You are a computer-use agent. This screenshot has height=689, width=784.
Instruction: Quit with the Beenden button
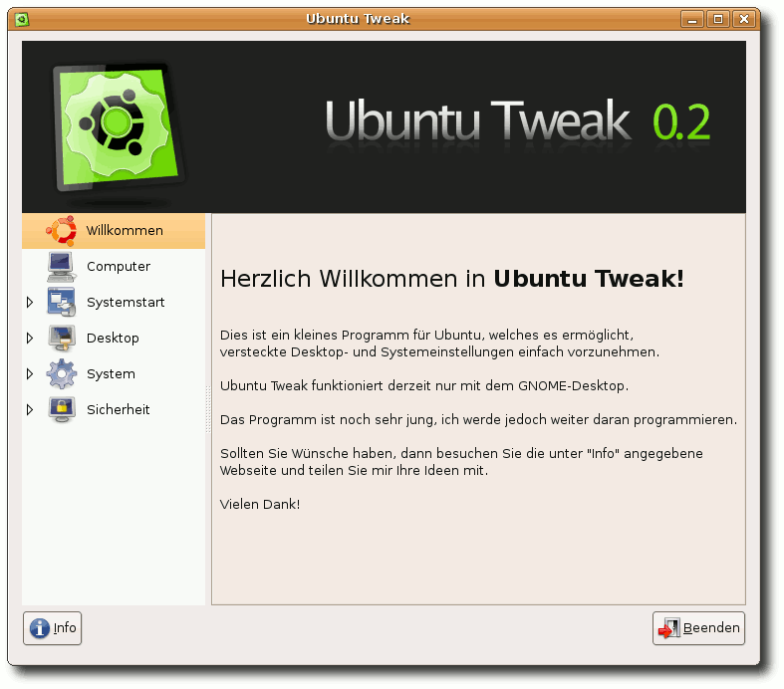(698, 628)
